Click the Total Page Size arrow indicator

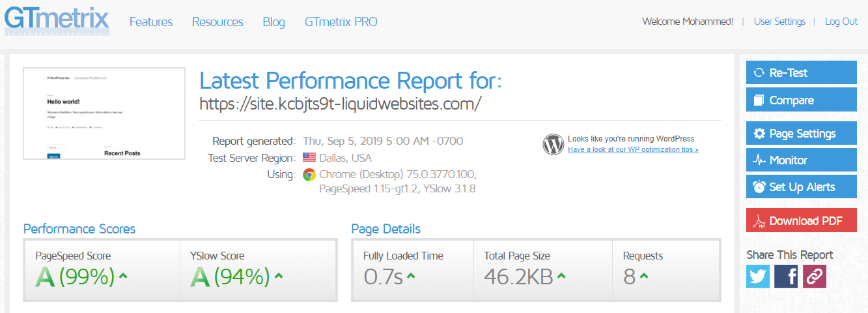pyautogui.click(x=561, y=276)
